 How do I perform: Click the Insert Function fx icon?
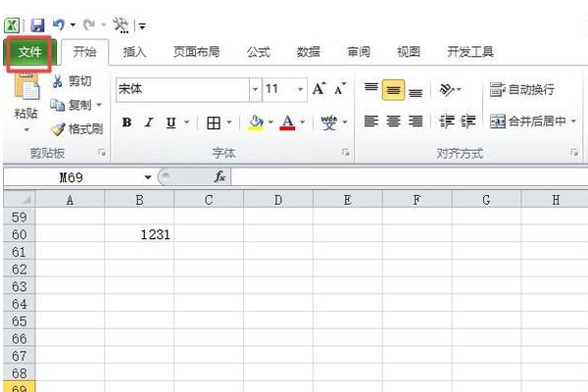220,176
